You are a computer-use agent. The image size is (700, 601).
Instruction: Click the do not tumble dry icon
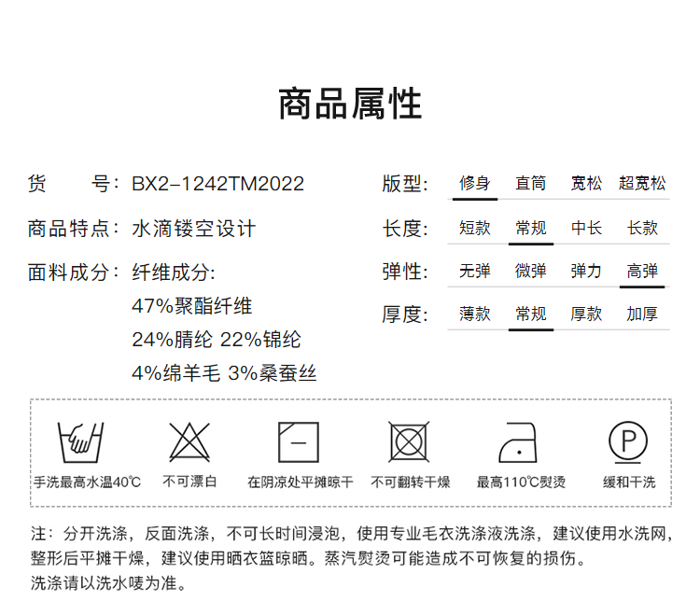[x=409, y=441]
